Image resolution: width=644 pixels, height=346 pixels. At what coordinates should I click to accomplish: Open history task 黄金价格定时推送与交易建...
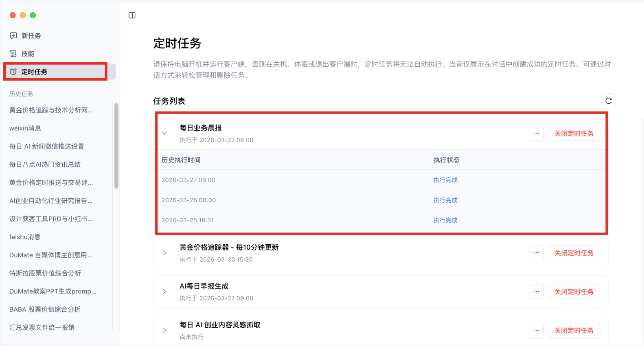pos(51,183)
